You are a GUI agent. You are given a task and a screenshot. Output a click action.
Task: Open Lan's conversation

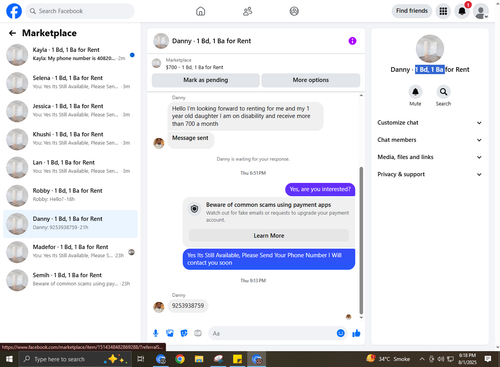tap(70, 167)
